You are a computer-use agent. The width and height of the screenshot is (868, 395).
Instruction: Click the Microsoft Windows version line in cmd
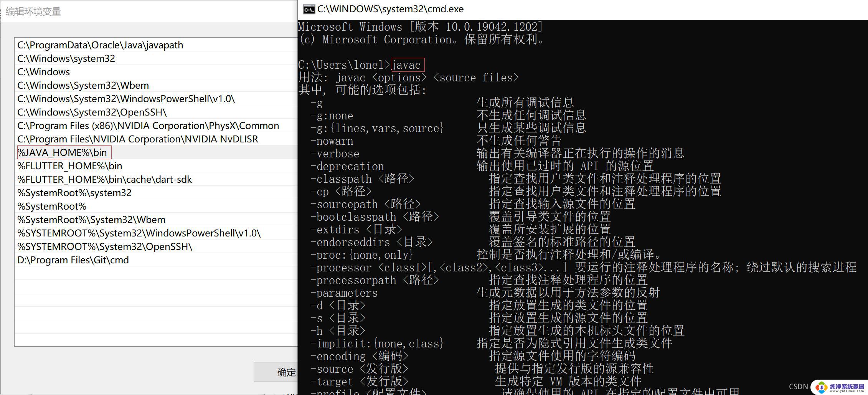pos(421,27)
